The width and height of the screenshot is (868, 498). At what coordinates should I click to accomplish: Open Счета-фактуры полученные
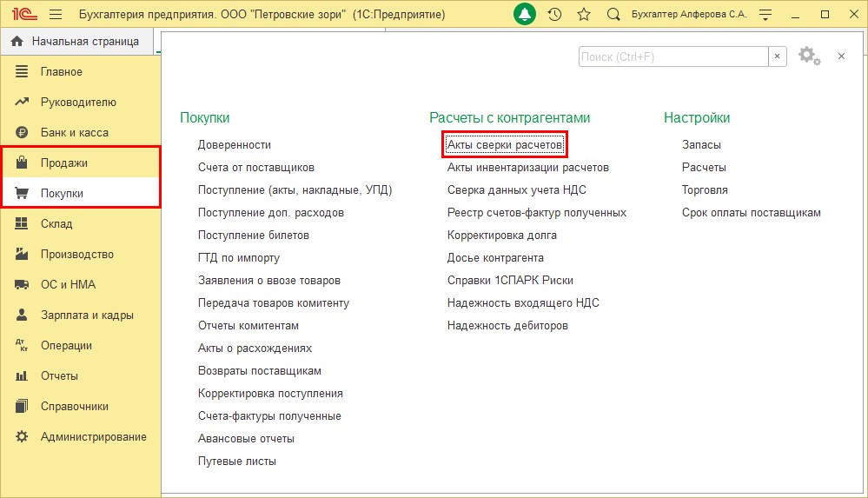[x=269, y=416]
